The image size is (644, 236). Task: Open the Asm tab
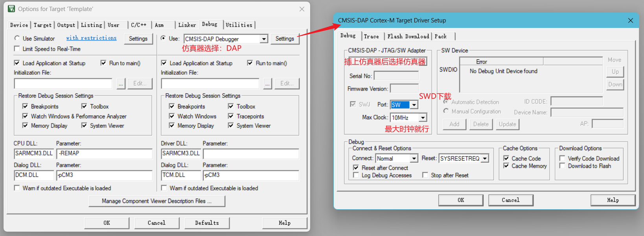[159, 25]
